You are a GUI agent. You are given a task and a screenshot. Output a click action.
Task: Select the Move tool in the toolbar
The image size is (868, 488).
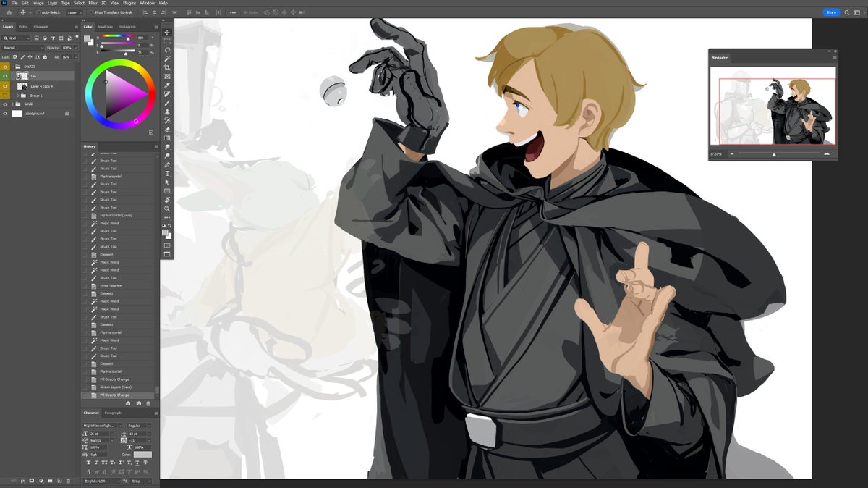tap(168, 33)
